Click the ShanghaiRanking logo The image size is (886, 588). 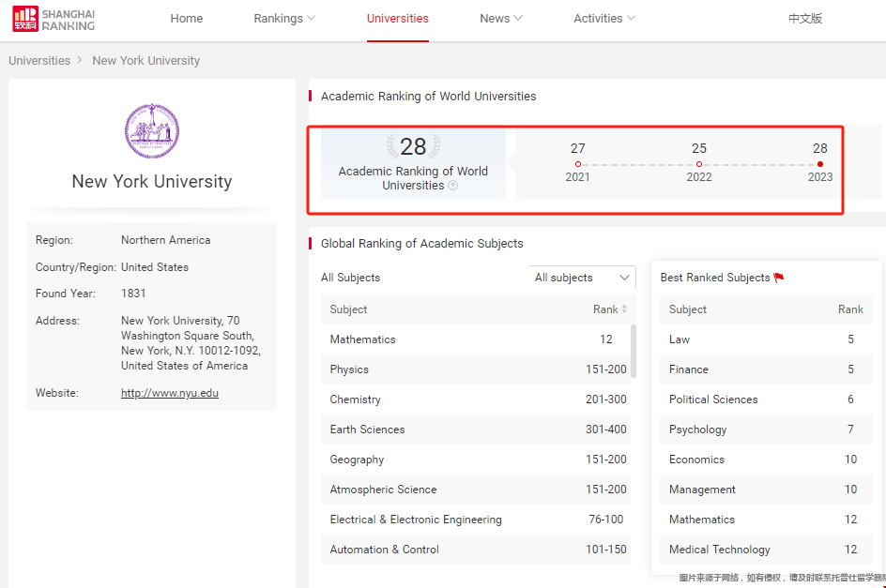coord(53,19)
